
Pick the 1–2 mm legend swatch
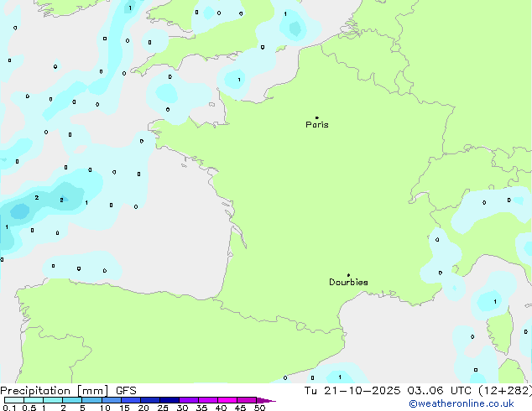click(x=53, y=400)
